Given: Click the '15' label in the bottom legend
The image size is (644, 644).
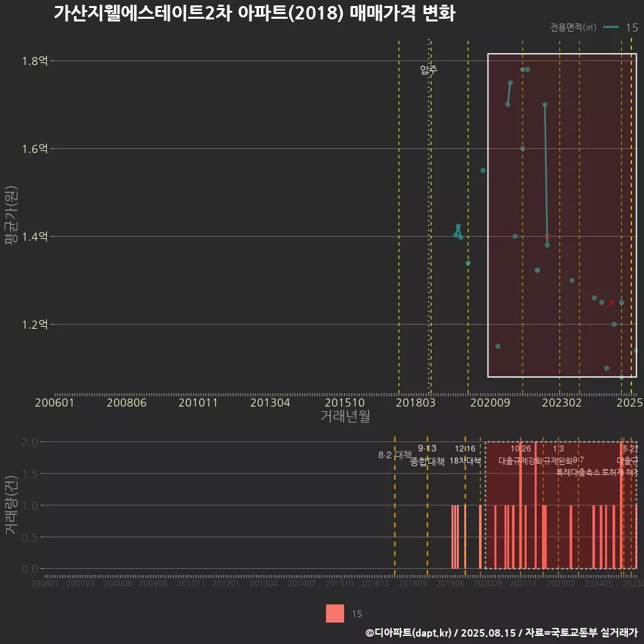Looking at the screenshot, I should pos(357,614).
